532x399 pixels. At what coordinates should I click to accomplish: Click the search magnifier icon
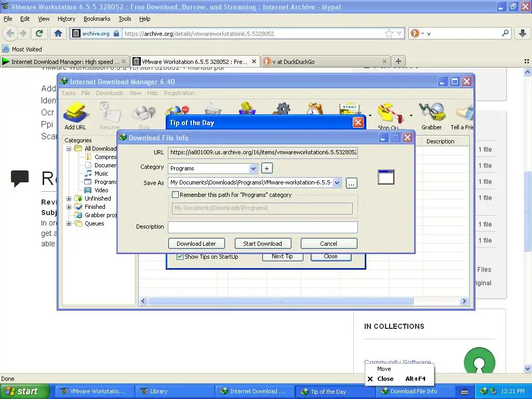[505, 33]
